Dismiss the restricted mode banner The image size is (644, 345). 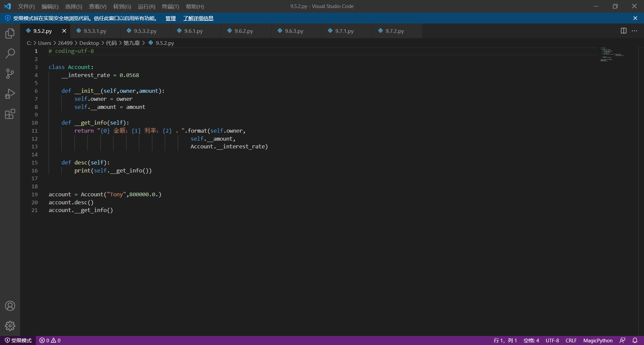[x=635, y=18]
